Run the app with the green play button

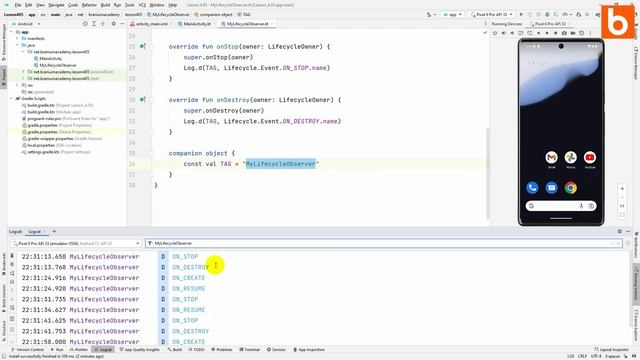(521, 14)
